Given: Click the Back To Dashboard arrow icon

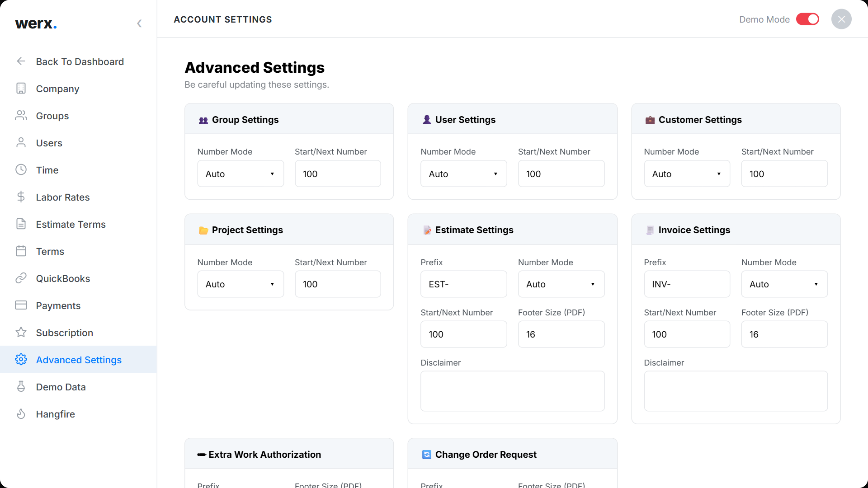Looking at the screenshot, I should (21, 61).
